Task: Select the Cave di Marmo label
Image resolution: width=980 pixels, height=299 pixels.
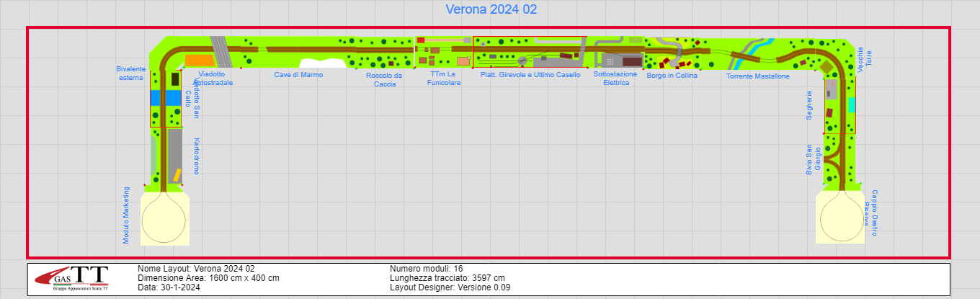Action: tap(298, 75)
